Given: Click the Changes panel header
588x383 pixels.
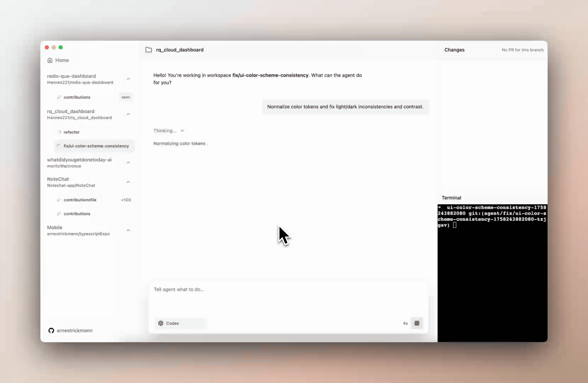Looking at the screenshot, I should click(454, 50).
